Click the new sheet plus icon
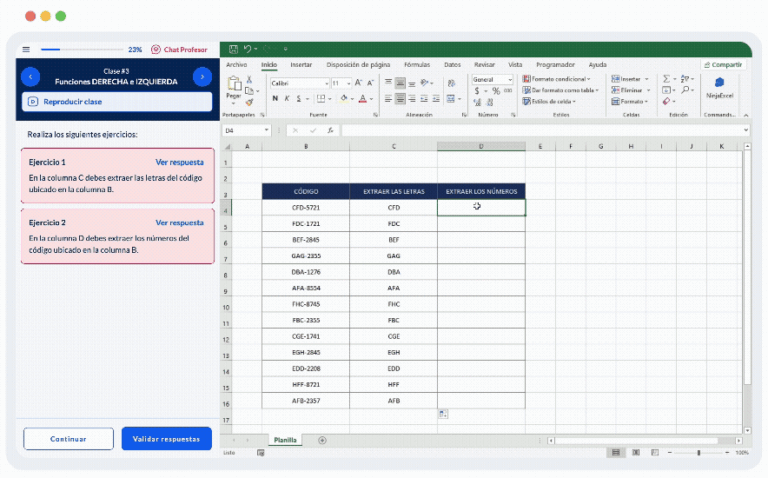This screenshot has height=478, width=768. [322, 440]
